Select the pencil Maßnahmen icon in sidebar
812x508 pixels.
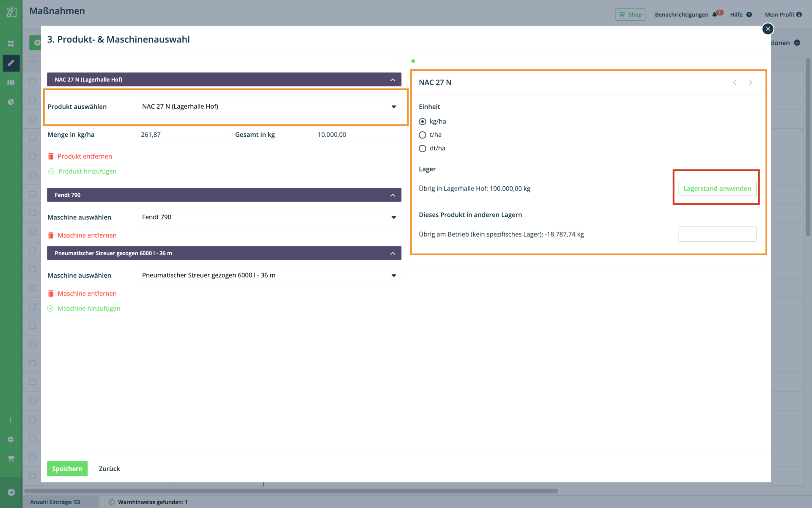(11, 63)
